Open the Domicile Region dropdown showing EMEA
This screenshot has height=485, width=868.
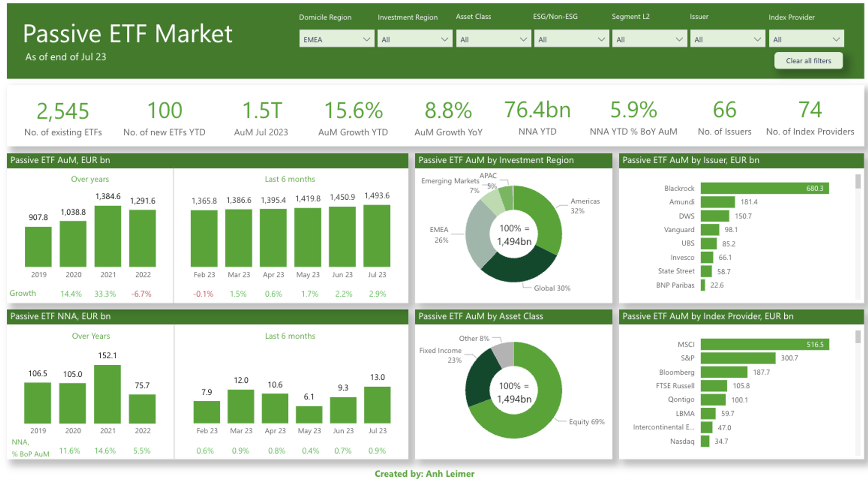tap(336, 39)
